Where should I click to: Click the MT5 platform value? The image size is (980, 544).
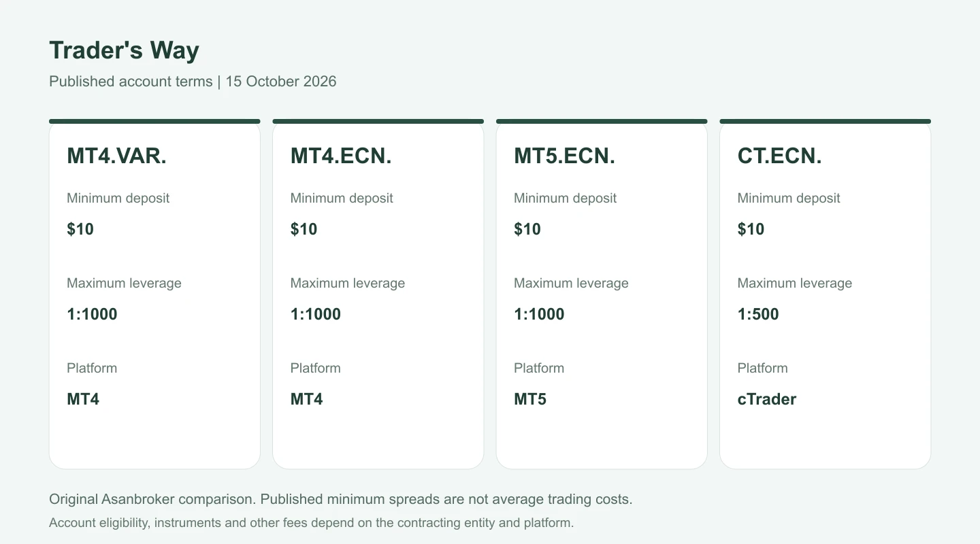530,399
